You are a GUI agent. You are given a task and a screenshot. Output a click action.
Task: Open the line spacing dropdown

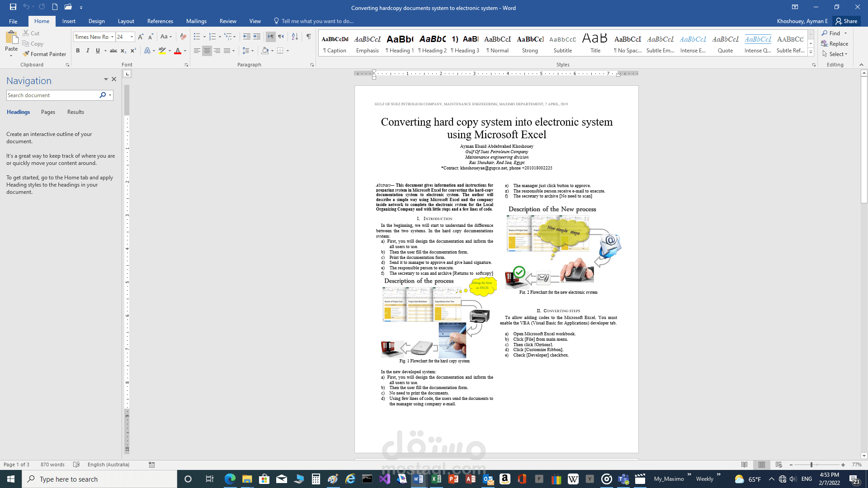point(252,51)
